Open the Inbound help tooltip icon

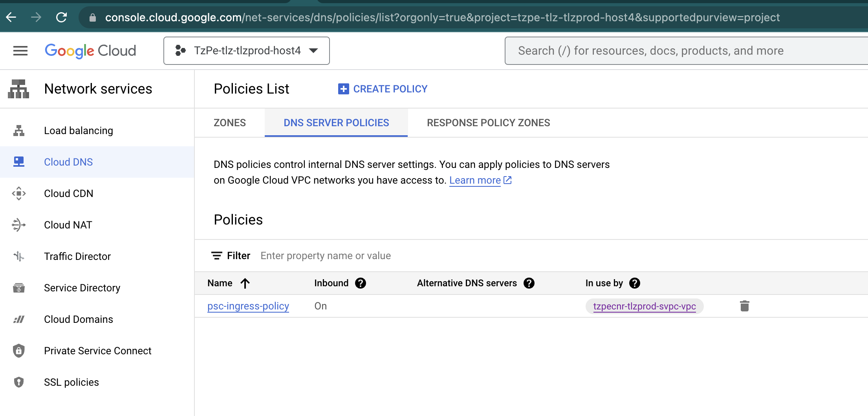click(x=361, y=283)
